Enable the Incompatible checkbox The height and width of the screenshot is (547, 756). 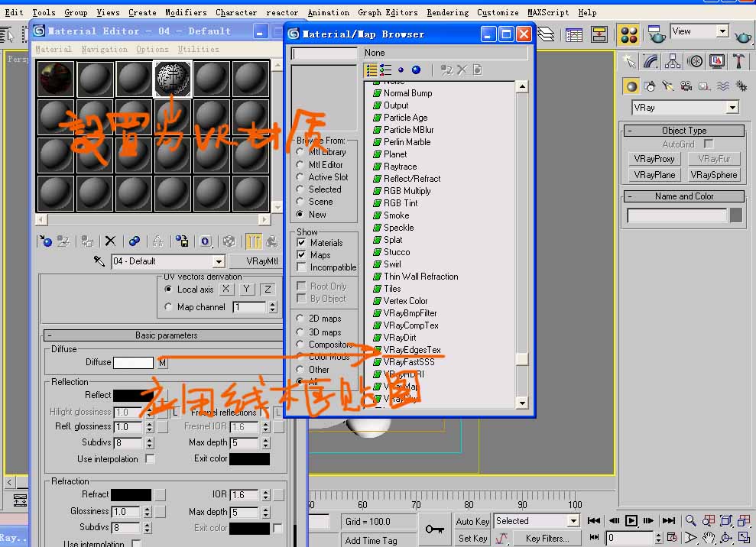(301, 267)
